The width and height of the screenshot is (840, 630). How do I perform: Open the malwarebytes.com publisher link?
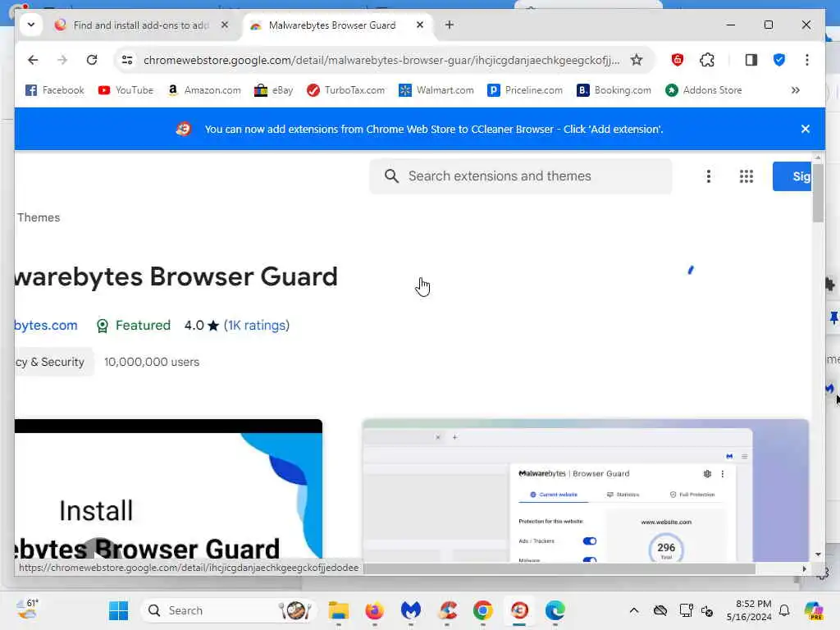click(46, 325)
